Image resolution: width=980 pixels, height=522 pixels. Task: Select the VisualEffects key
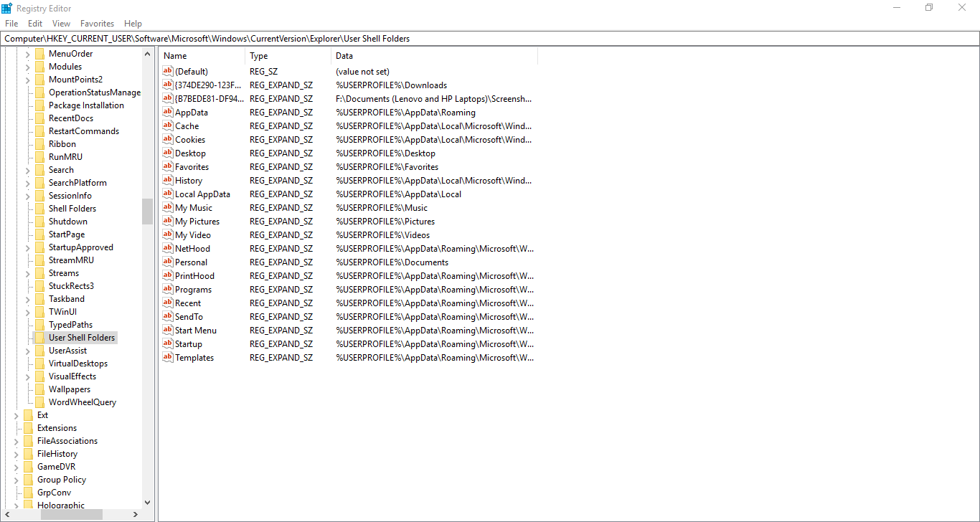(x=72, y=376)
